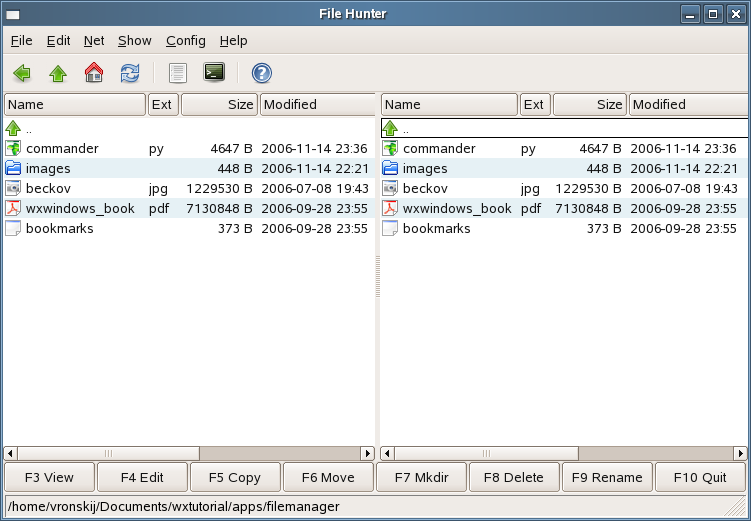Open help using the question mark icon
The image size is (751, 521).
[x=262, y=73]
